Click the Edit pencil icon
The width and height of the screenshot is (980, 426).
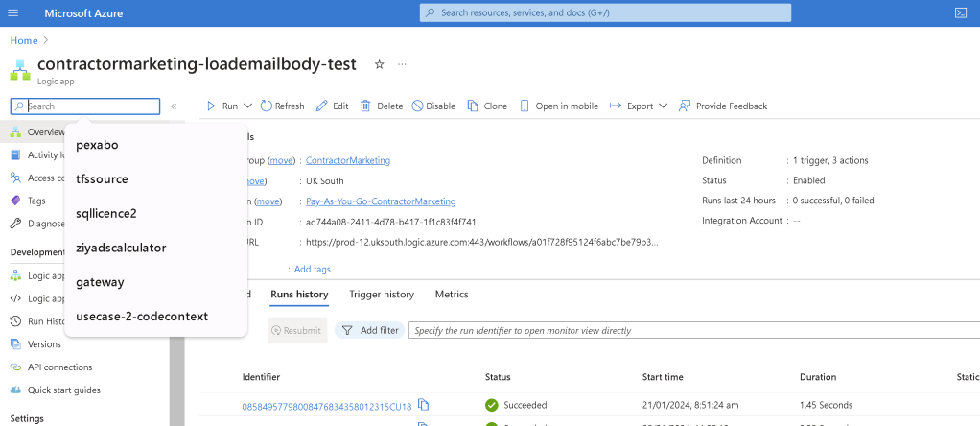click(322, 106)
